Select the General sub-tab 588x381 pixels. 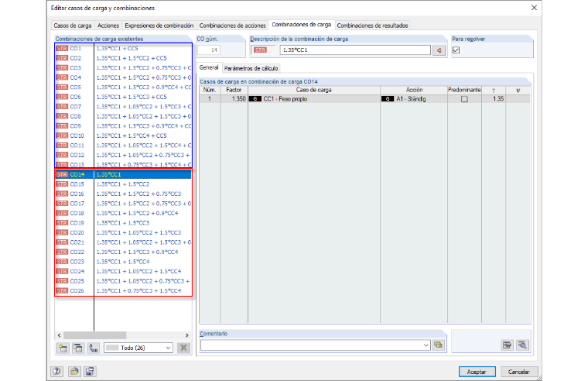[209, 67]
